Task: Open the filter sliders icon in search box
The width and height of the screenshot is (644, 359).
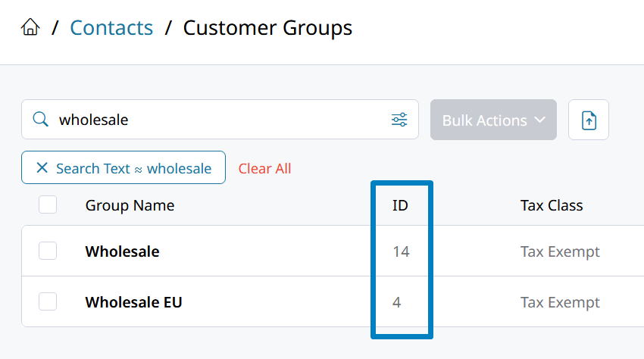Action: (x=399, y=120)
